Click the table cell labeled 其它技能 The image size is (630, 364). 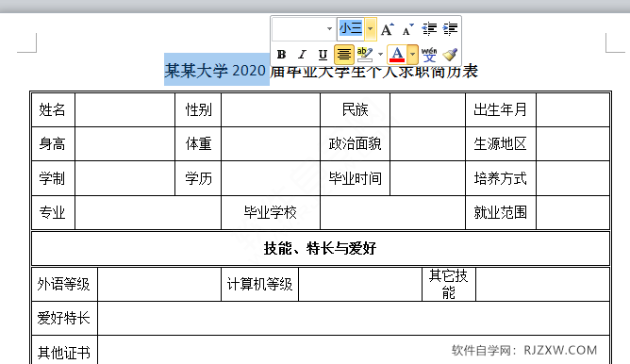pos(448,285)
